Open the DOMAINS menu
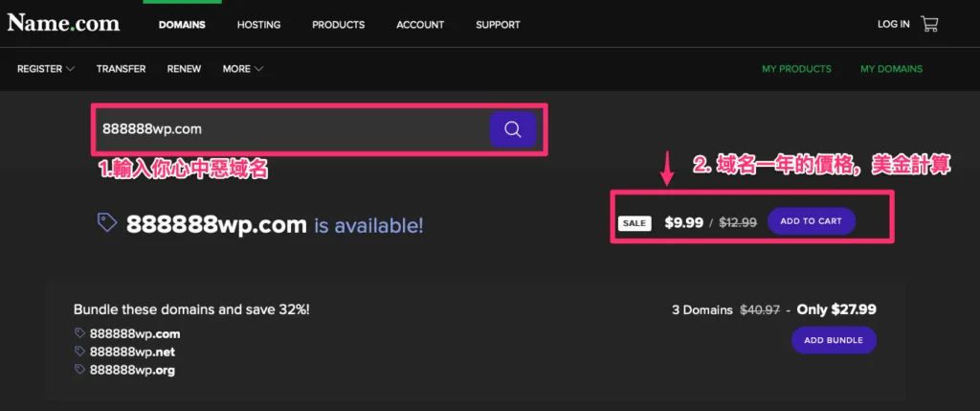 coord(182,25)
